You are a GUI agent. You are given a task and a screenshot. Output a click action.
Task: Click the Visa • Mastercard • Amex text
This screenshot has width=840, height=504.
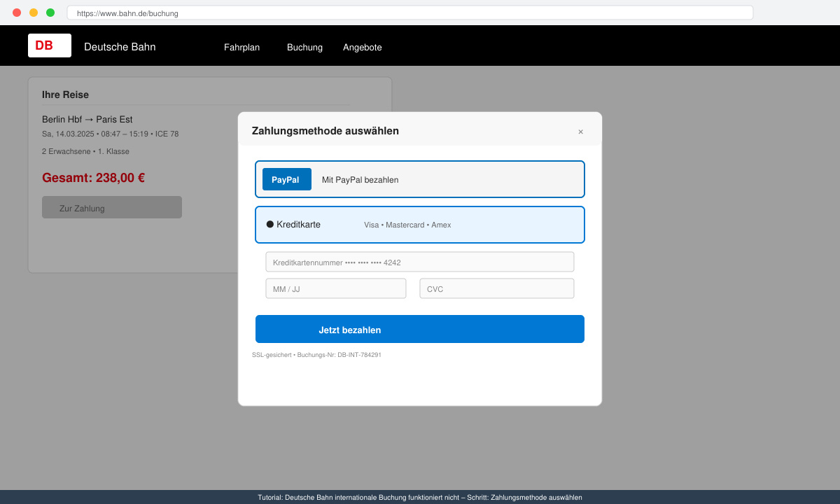pyautogui.click(x=407, y=225)
